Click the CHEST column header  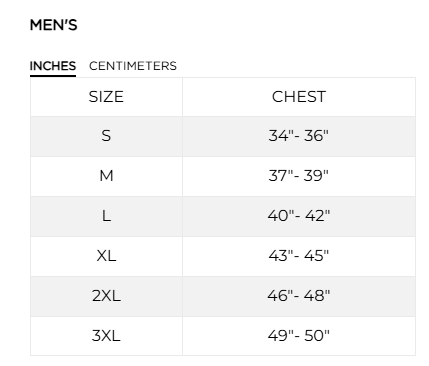pyautogui.click(x=299, y=97)
